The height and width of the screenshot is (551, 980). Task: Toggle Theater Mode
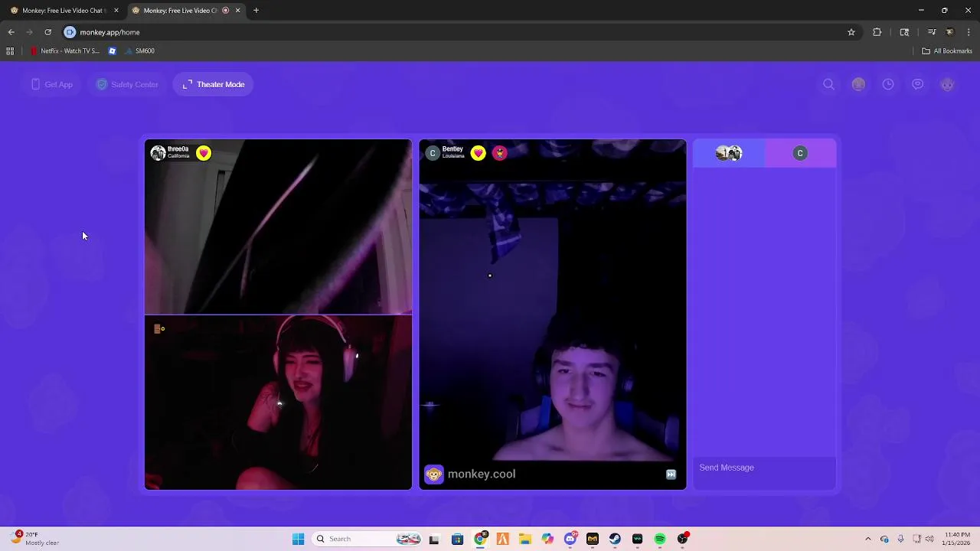pos(214,84)
